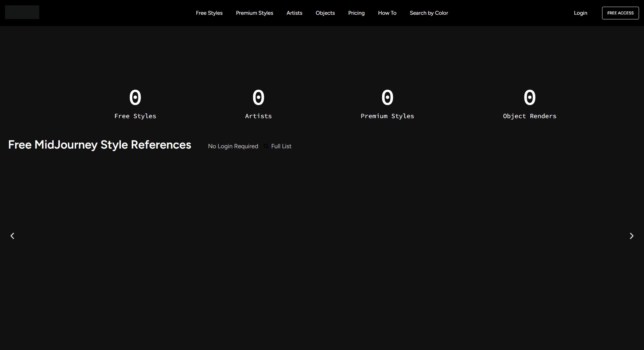Select Objects in the top navigation
This screenshot has height=350, width=644.
(x=325, y=13)
